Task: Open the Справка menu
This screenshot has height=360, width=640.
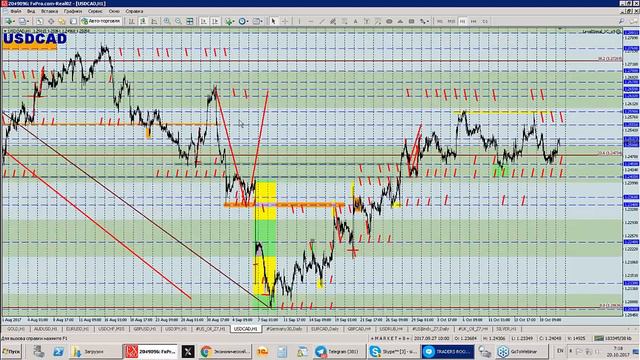Action: coord(134,11)
